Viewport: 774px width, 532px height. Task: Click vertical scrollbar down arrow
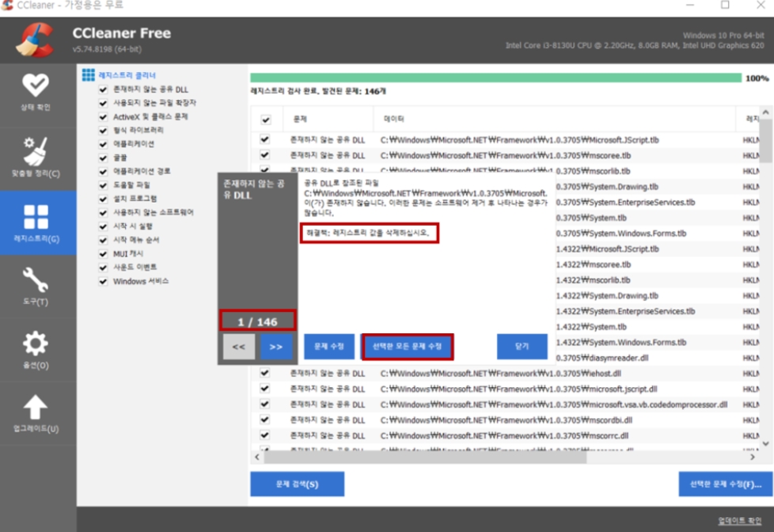coord(765,443)
